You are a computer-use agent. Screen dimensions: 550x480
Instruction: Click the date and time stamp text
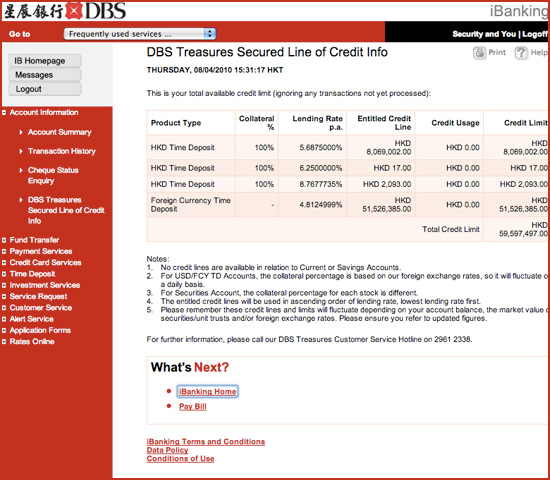tap(215, 70)
